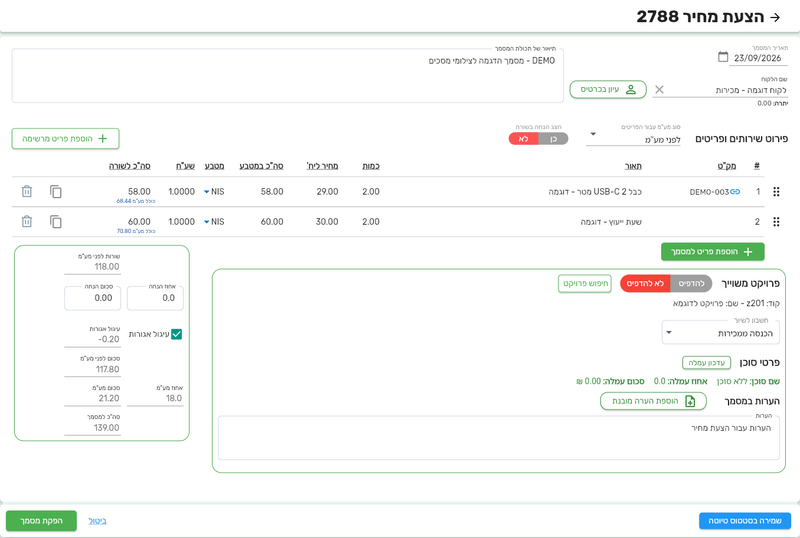This screenshot has width=800, height=538.
Task: Click שע"ח column header
Action: coord(186,166)
